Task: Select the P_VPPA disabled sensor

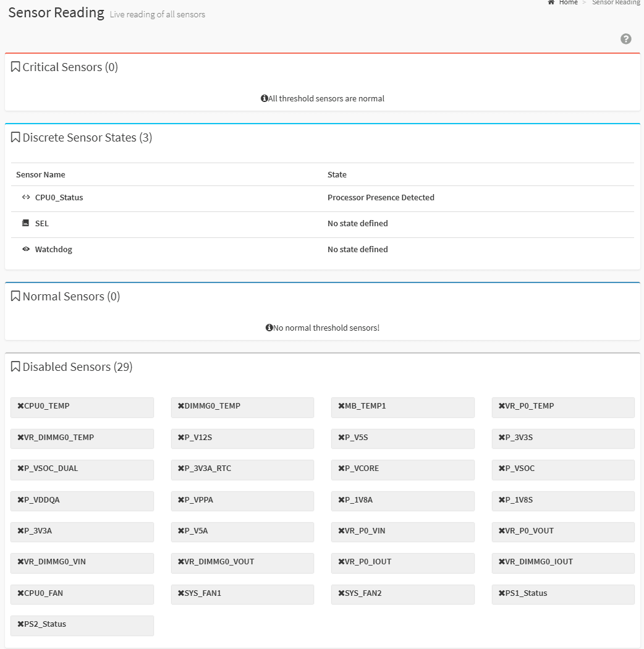Action: click(242, 501)
